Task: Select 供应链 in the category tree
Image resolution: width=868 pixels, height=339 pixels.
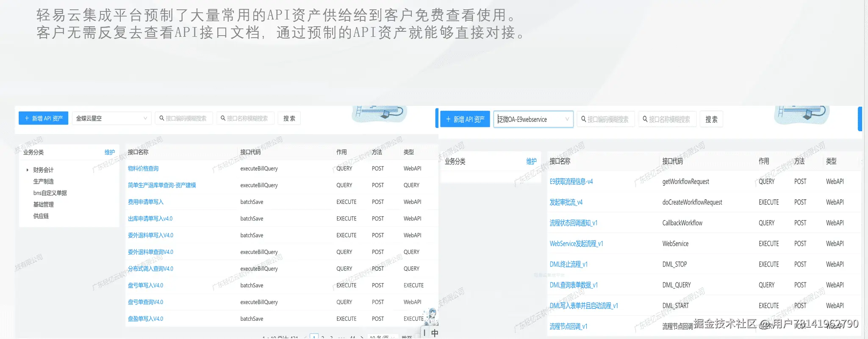Action: click(x=41, y=216)
